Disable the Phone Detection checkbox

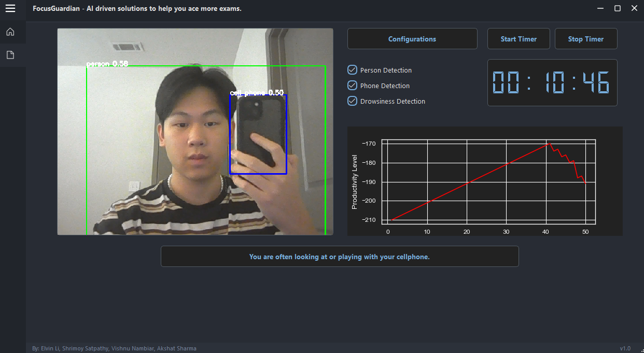coord(352,86)
